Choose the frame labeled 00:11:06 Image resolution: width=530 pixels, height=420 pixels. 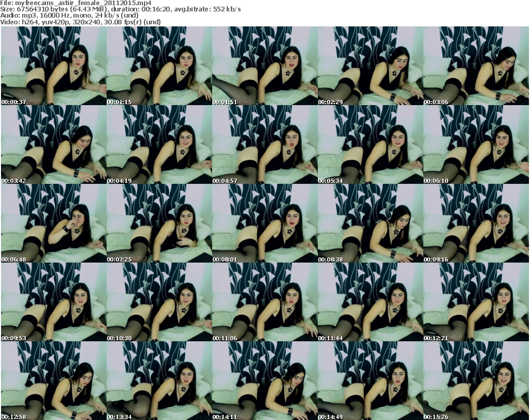click(264, 302)
